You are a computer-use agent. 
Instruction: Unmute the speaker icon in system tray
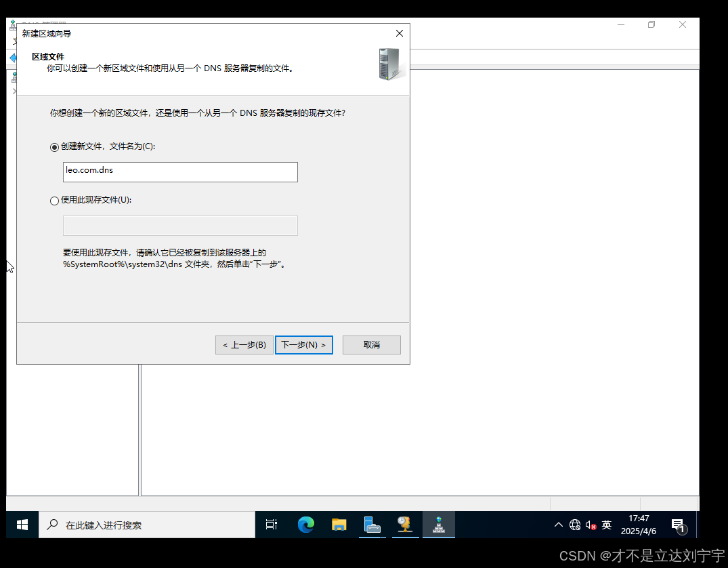pyautogui.click(x=591, y=525)
